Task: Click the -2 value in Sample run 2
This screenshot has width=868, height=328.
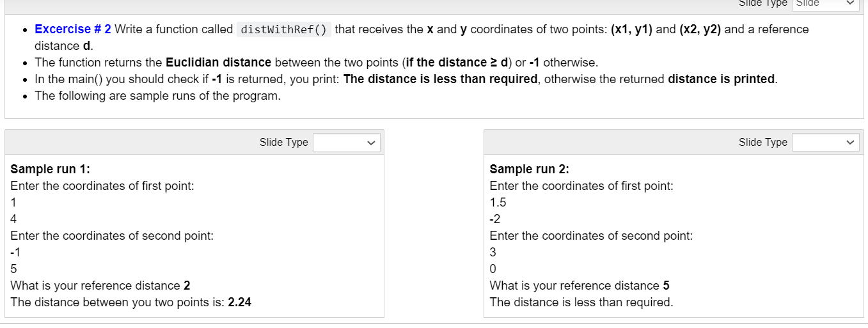Action: click(x=496, y=219)
